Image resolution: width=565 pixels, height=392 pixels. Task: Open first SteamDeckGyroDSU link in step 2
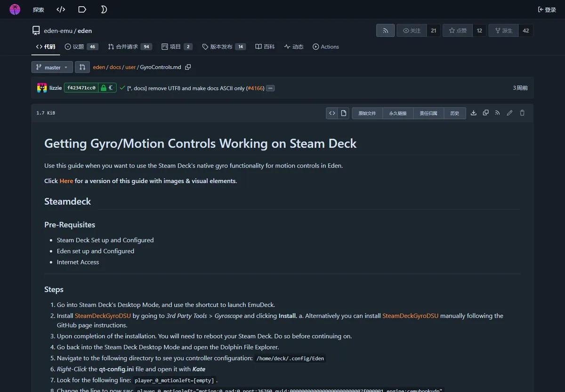pos(103,316)
